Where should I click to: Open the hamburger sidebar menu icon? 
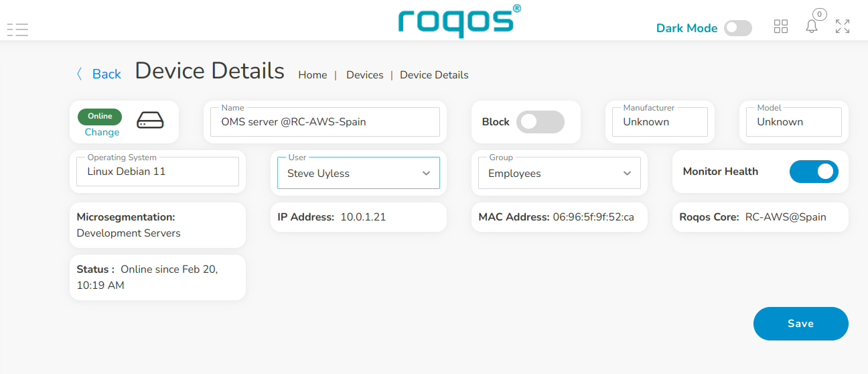pyautogui.click(x=17, y=29)
